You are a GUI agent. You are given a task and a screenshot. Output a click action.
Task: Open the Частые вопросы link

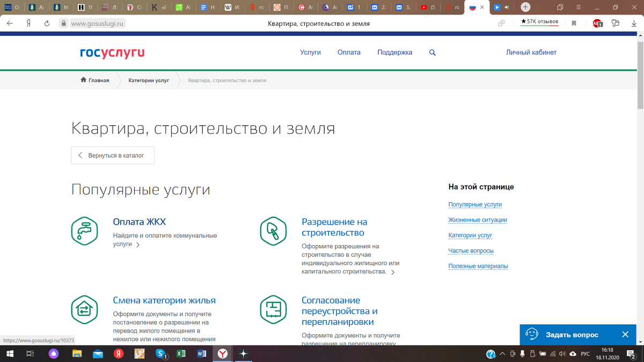pos(471,250)
